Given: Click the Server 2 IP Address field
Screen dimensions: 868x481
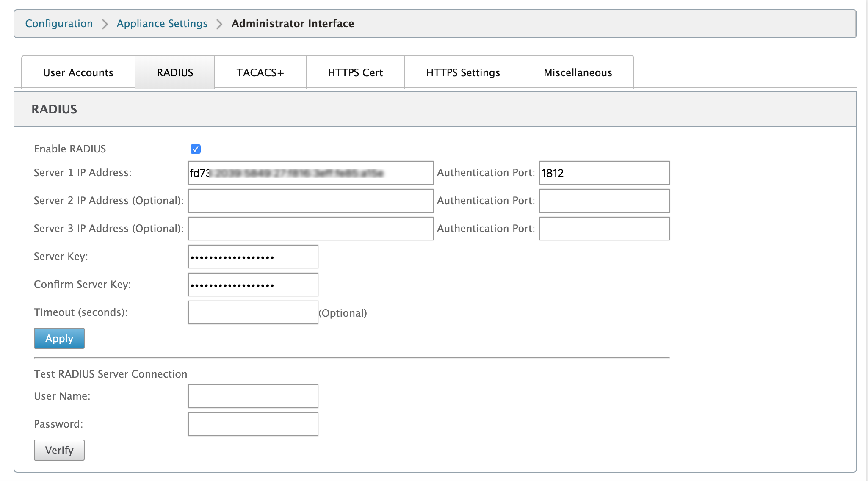Looking at the screenshot, I should tap(311, 201).
